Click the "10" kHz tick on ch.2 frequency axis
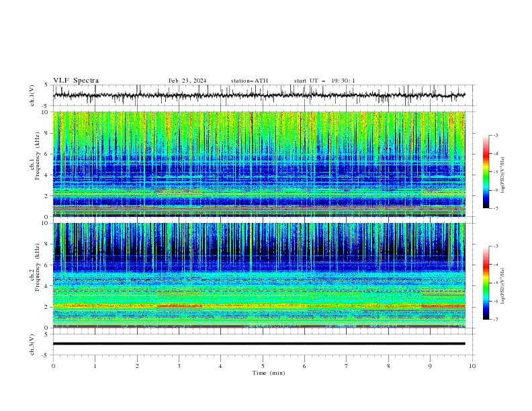 [46, 223]
